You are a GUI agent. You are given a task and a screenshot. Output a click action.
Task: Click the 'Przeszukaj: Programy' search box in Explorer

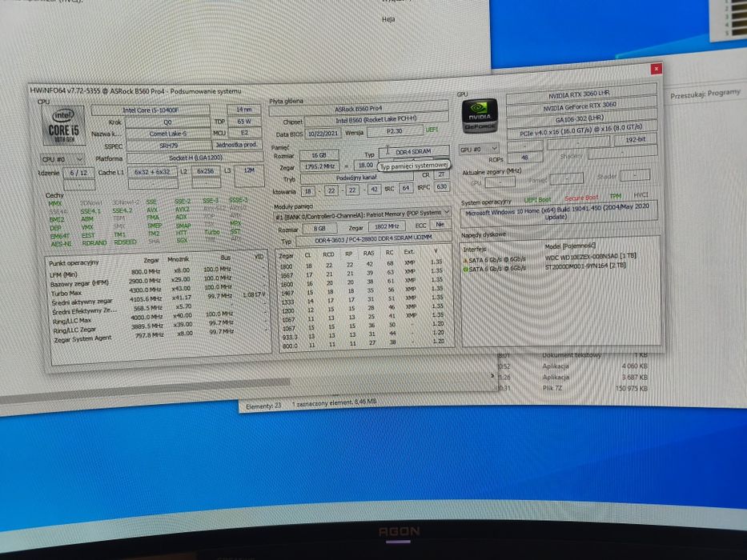(705, 94)
